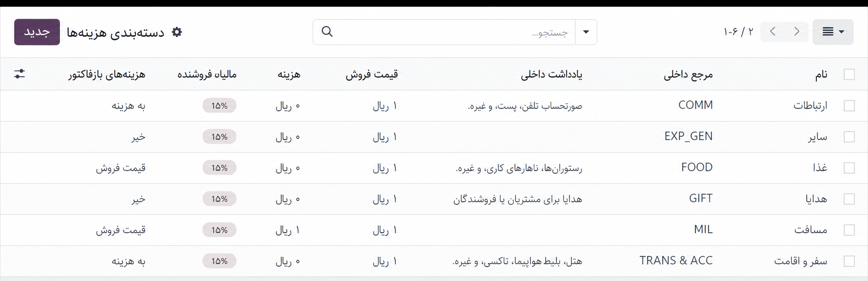Screen dimensions: 868x281
Task: Click the GIFT internal reference
Action: (x=701, y=199)
